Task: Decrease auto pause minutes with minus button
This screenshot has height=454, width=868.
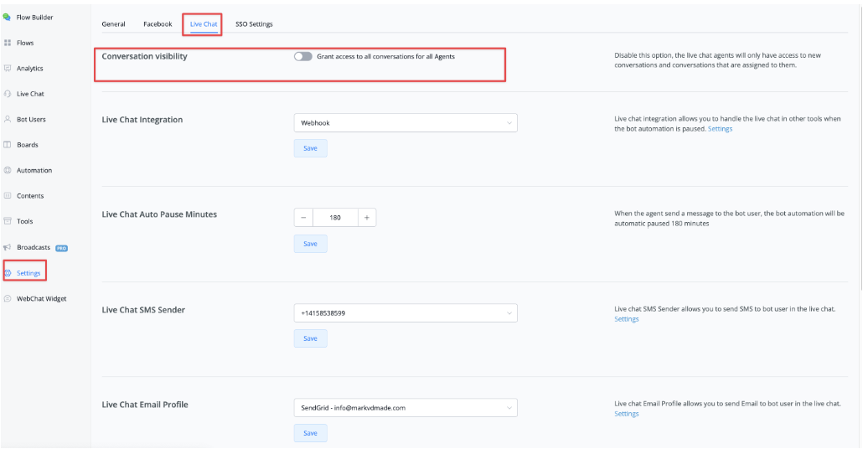Action: click(303, 218)
